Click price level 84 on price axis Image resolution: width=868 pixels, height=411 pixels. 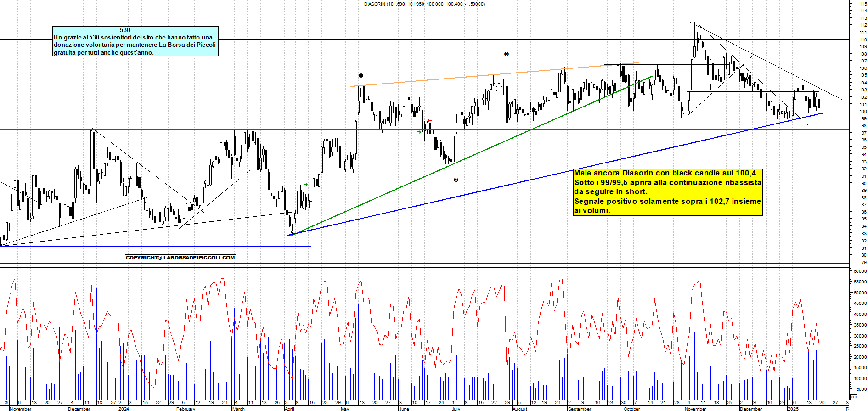pyautogui.click(x=864, y=226)
